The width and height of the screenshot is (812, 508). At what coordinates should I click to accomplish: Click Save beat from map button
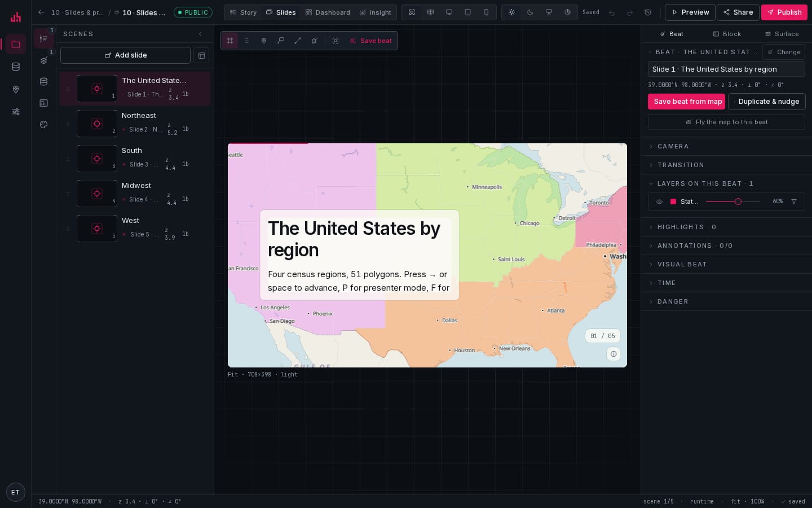[686, 102]
